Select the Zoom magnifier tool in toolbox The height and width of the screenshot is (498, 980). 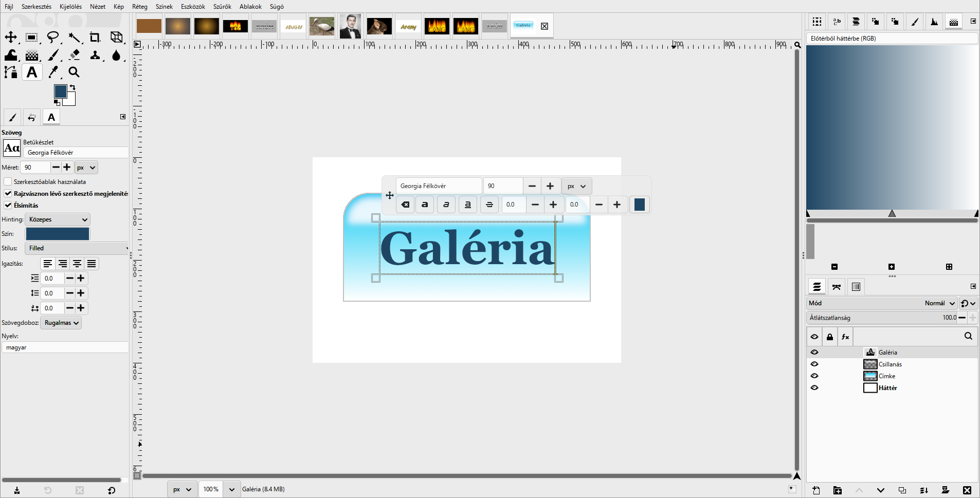(74, 72)
